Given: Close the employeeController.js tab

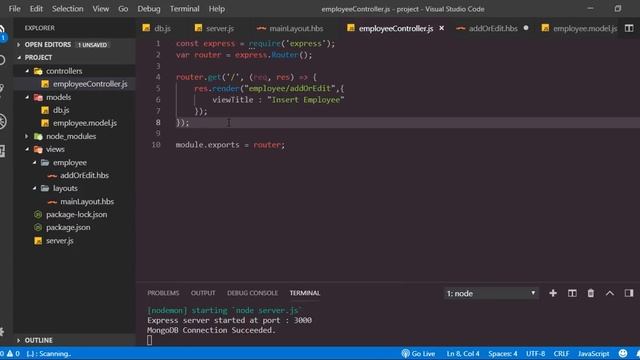Looking at the screenshot, I should 442,28.
